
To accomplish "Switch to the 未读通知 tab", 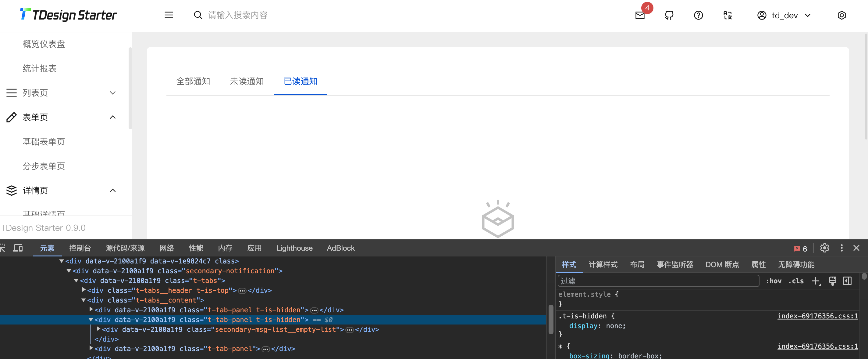I will tap(247, 81).
